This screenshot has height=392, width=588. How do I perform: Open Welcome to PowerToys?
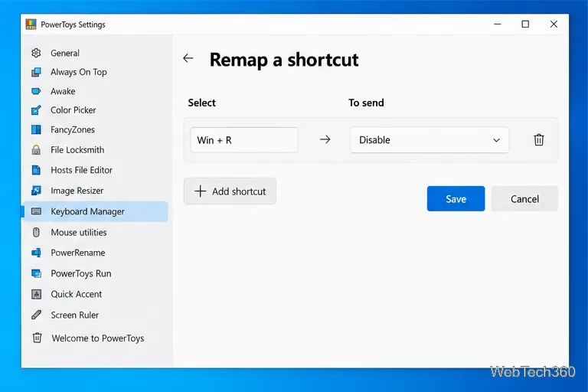click(x=96, y=338)
